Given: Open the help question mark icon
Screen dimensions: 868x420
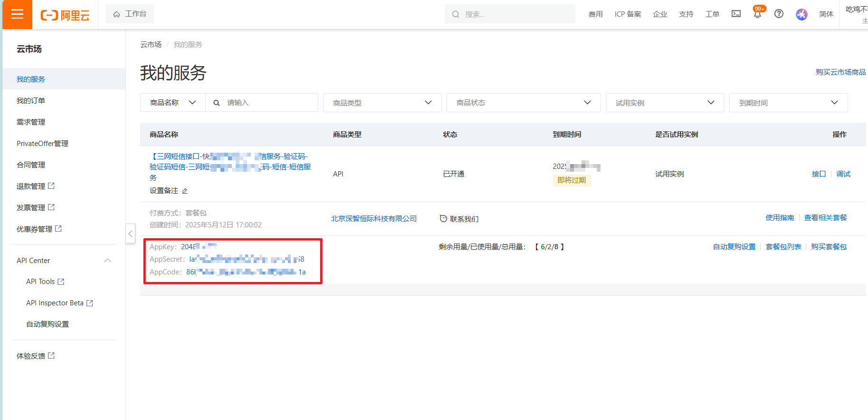Looking at the screenshot, I should (x=779, y=14).
